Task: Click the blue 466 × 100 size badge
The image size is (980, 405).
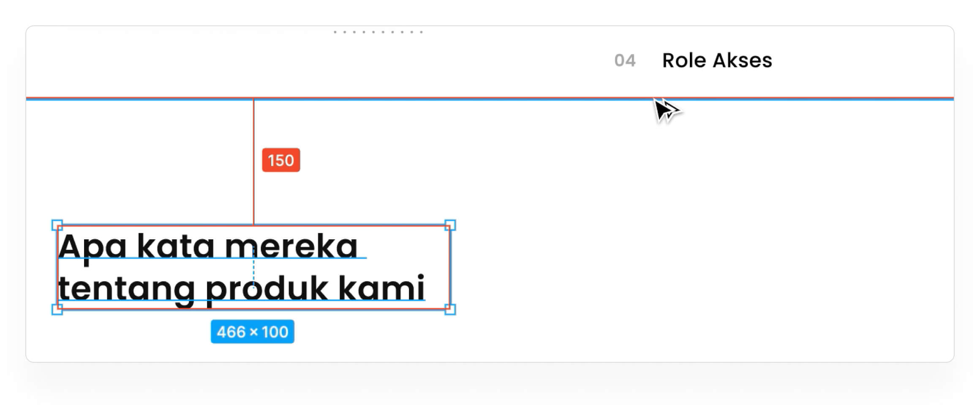Action: [253, 332]
